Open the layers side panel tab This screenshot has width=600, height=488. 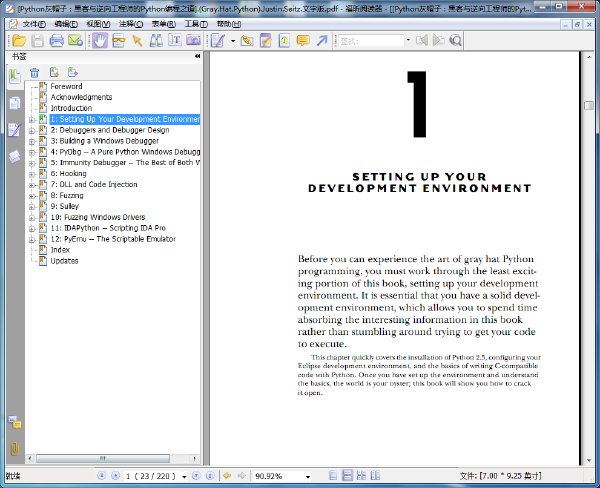click(15, 156)
